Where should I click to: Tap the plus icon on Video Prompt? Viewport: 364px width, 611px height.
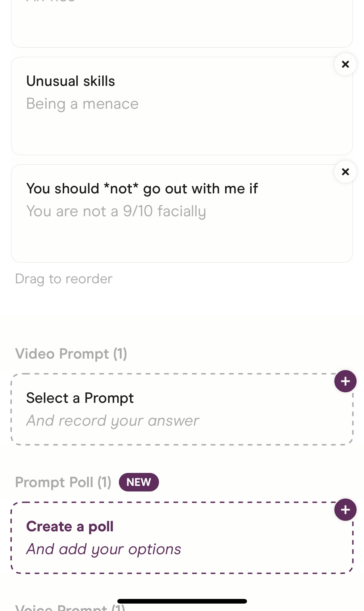[x=345, y=381]
